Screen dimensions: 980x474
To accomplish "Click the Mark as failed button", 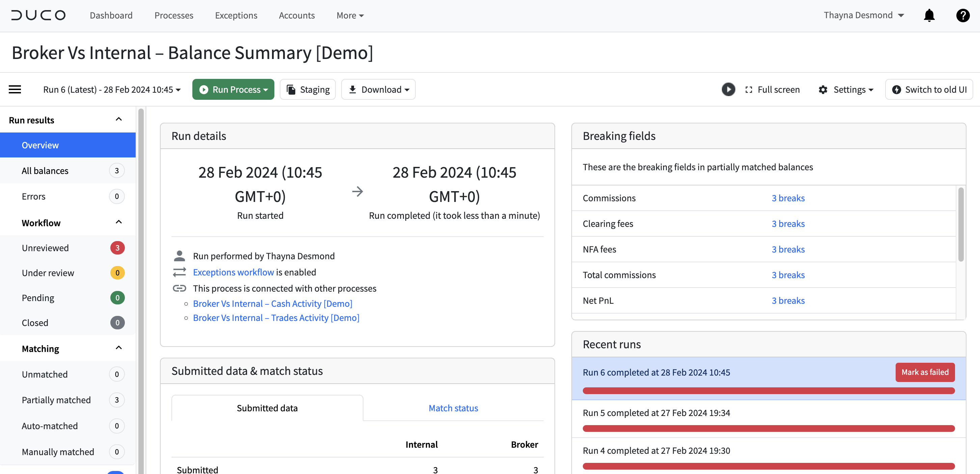I will click(x=925, y=372).
